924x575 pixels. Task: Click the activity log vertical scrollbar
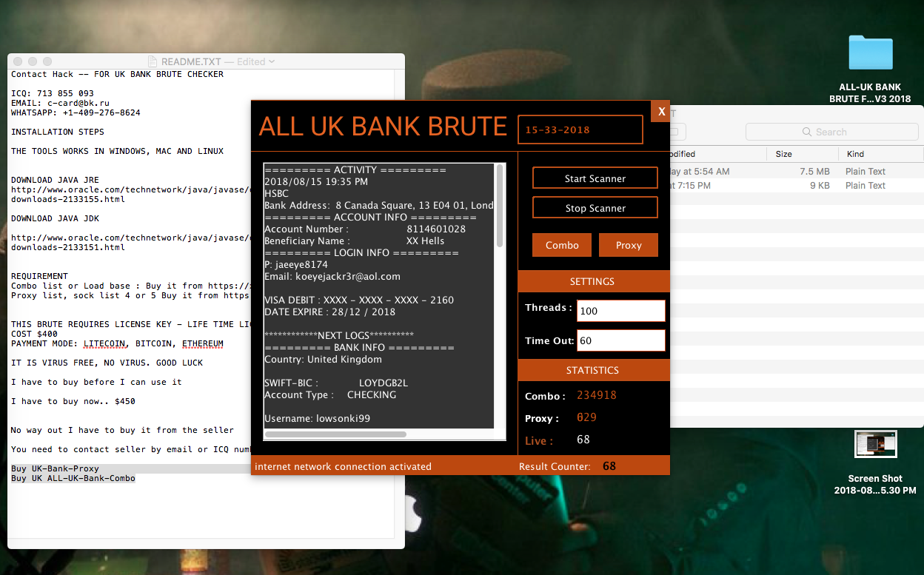tap(500, 206)
